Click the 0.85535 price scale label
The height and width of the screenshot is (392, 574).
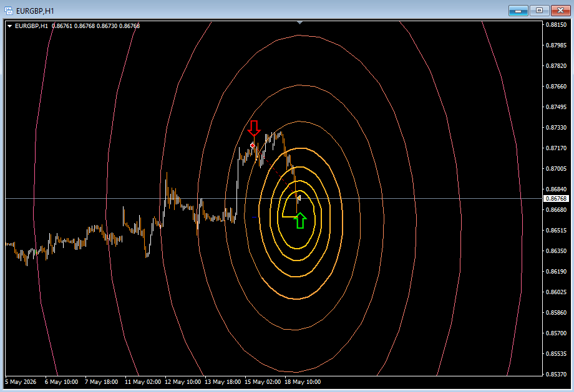coord(556,354)
